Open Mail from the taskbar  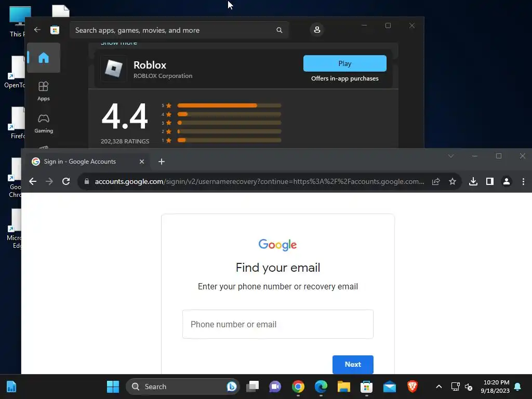390,387
